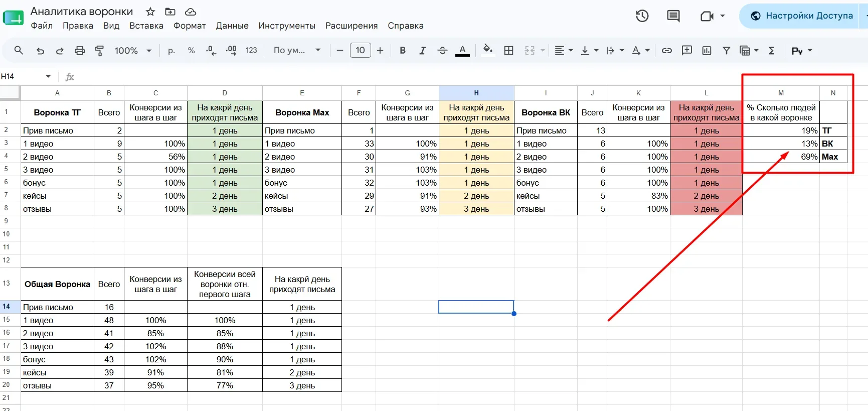Open the Инструменты menu
This screenshot has width=868, height=411.
[x=287, y=26]
